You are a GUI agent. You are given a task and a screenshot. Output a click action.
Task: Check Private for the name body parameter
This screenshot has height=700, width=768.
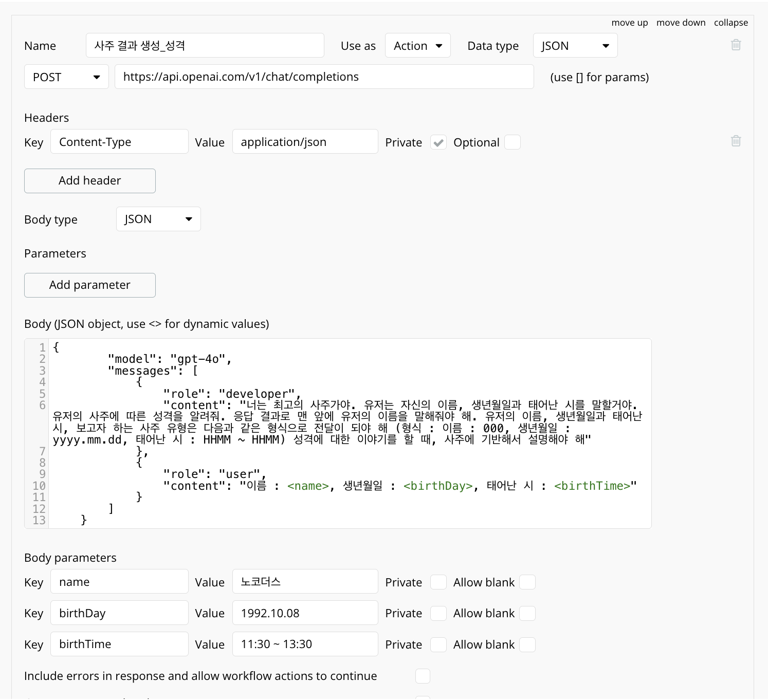tap(438, 582)
